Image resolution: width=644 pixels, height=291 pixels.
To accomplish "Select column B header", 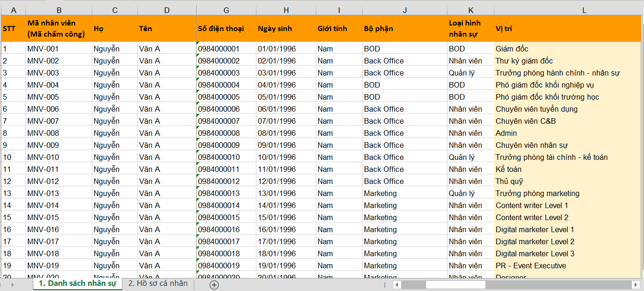I will [59, 10].
